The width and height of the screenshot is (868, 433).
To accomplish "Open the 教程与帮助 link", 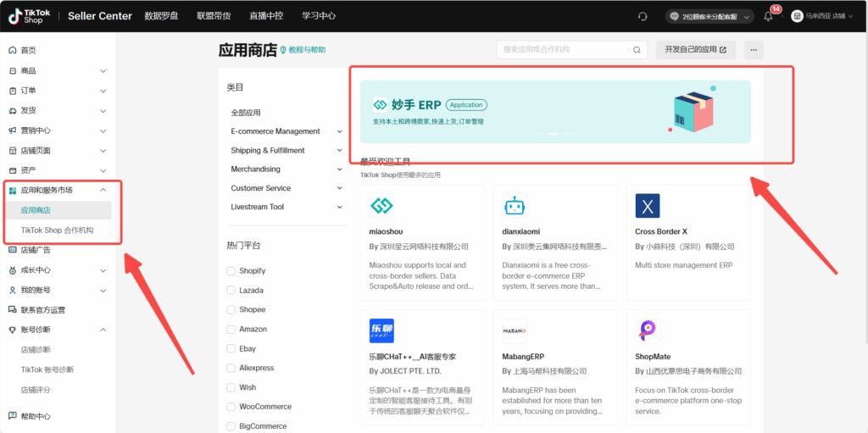I will (x=303, y=50).
